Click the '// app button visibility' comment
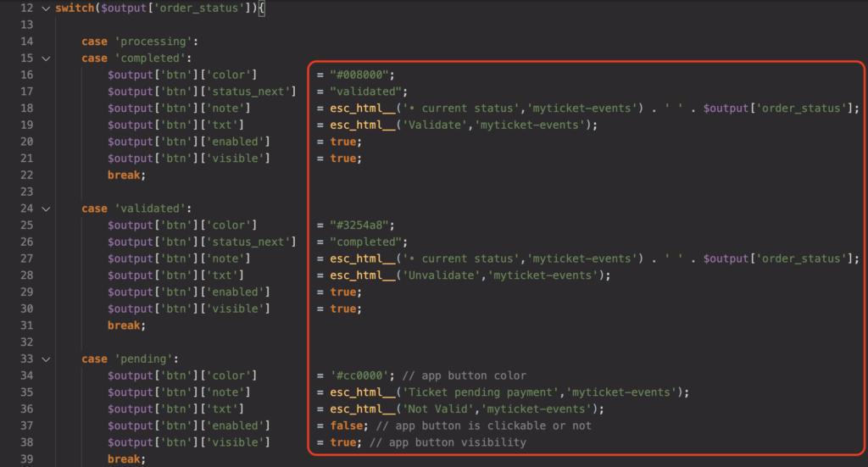 pos(448,442)
